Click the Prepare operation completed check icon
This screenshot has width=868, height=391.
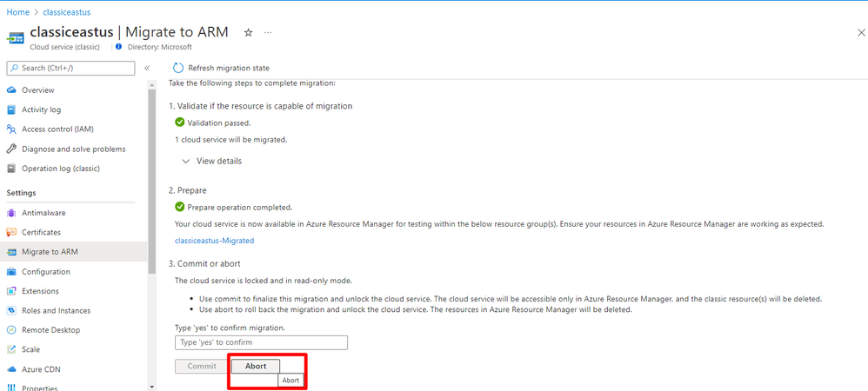tap(179, 207)
